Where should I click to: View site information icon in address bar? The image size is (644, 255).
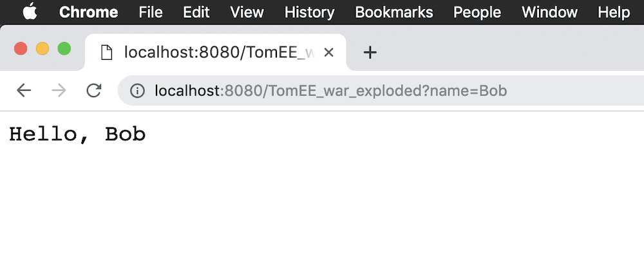coord(137,91)
